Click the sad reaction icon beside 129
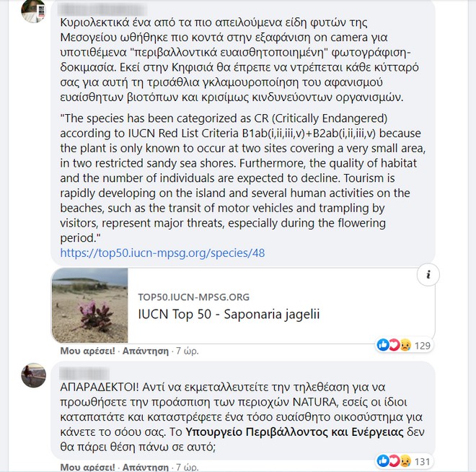 [405, 345]
